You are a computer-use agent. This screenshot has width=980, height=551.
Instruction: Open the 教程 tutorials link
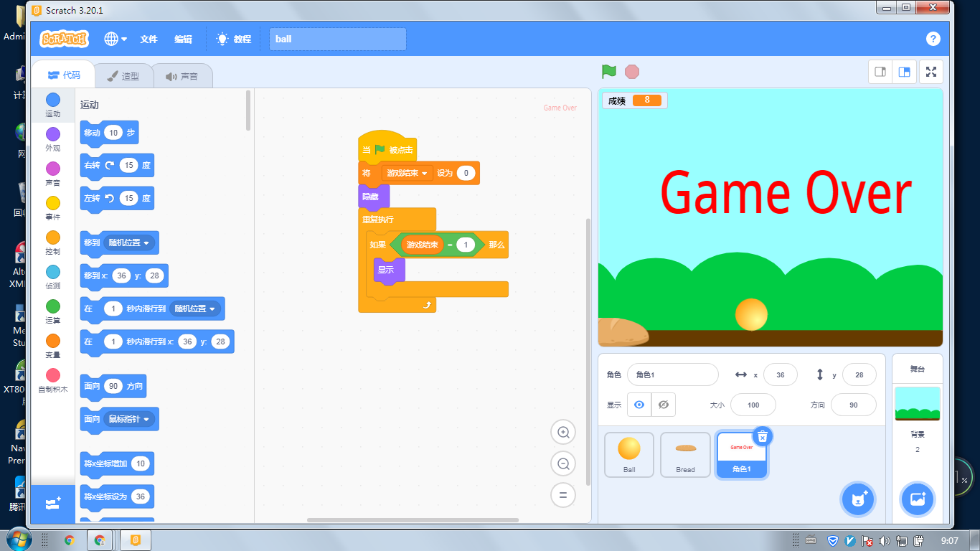tap(235, 39)
